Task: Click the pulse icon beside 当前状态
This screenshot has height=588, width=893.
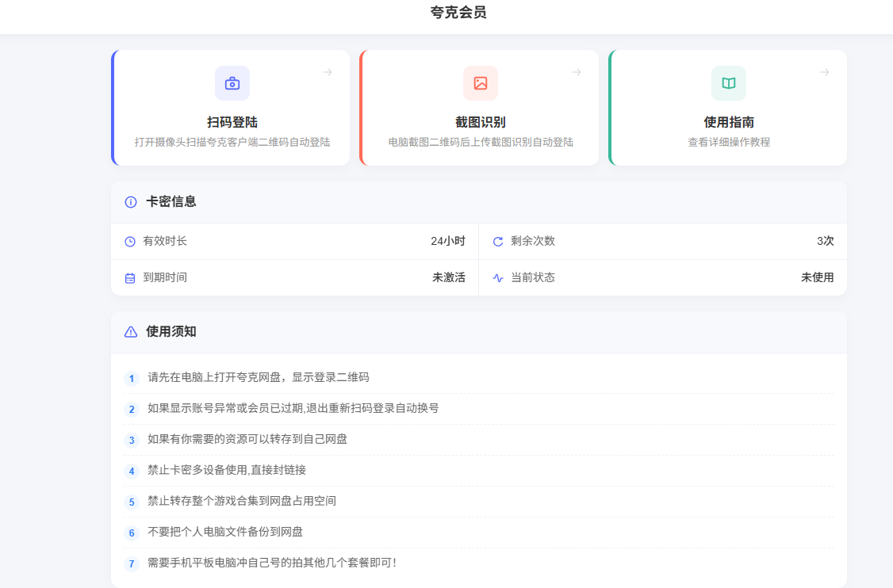Action: tap(498, 278)
